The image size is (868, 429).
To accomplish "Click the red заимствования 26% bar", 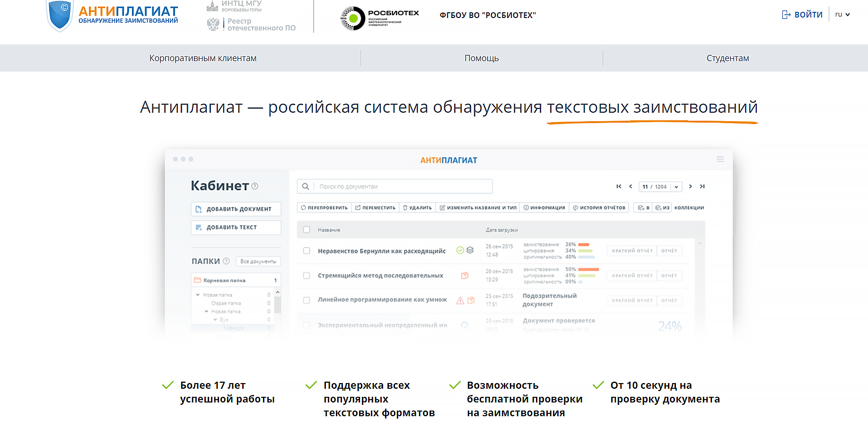I will pyautogui.click(x=584, y=245).
